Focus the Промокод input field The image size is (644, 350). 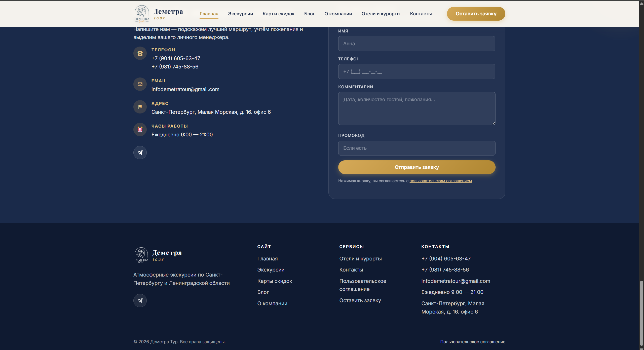coord(416,148)
